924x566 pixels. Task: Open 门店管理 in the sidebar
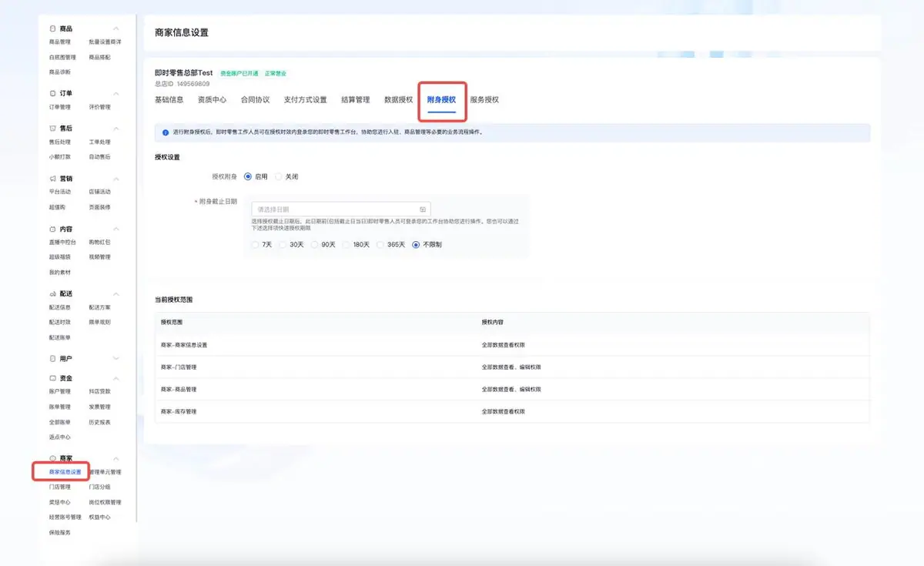click(x=59, y=487)
